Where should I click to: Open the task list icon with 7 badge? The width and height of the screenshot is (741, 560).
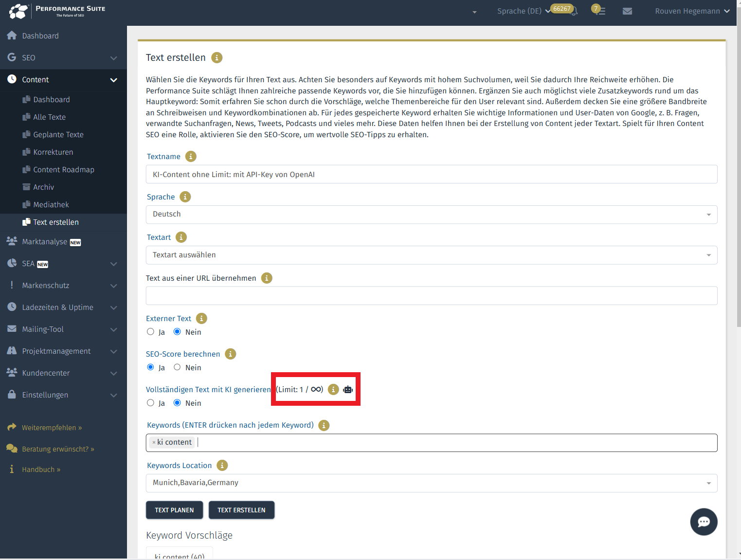[600, 11]
